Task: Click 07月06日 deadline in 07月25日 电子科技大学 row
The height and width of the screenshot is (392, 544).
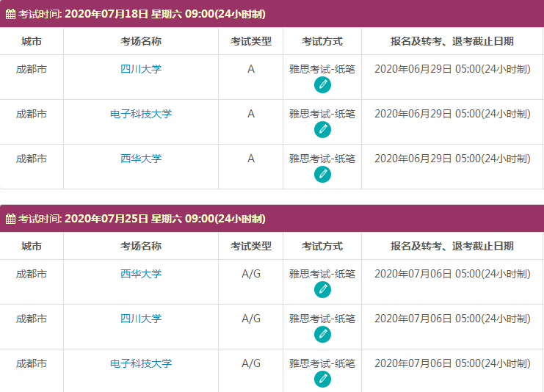Action: (452, 363)
